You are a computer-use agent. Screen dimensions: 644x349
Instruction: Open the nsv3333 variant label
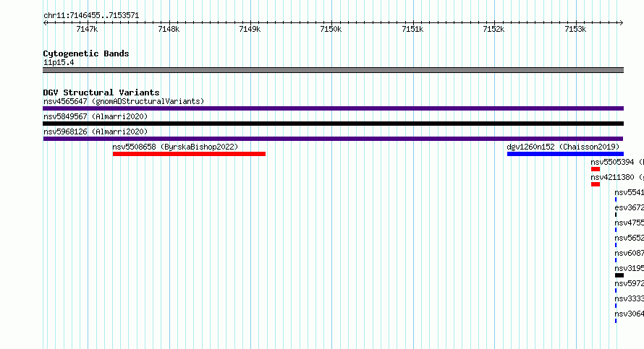pyautogui.click(x=630, y=298)
